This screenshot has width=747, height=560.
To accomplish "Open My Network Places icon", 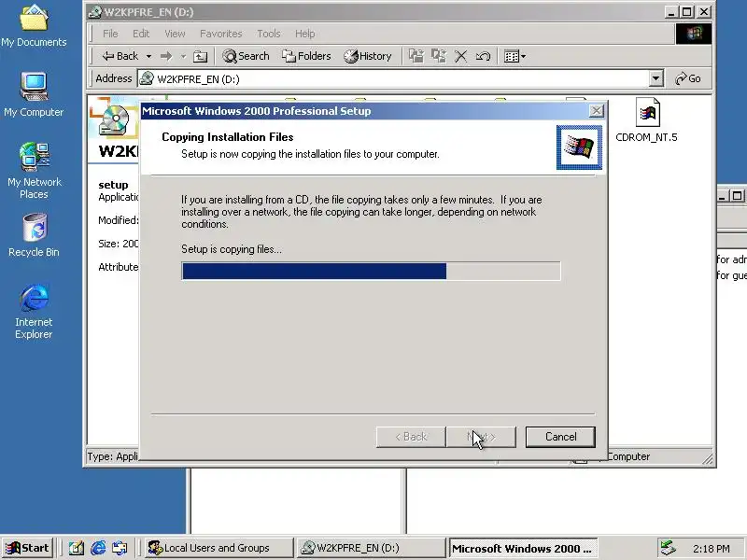I will coord(34,171).
